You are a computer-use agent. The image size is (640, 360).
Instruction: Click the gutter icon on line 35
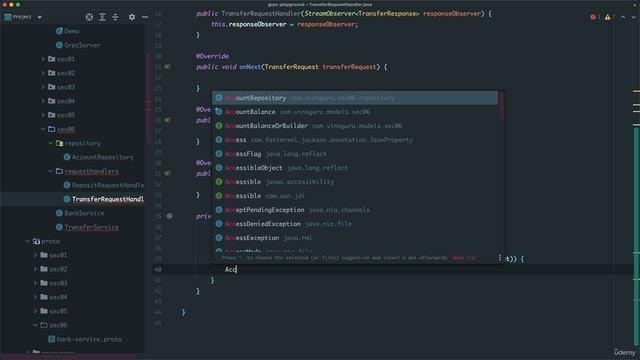pos(169,216)
